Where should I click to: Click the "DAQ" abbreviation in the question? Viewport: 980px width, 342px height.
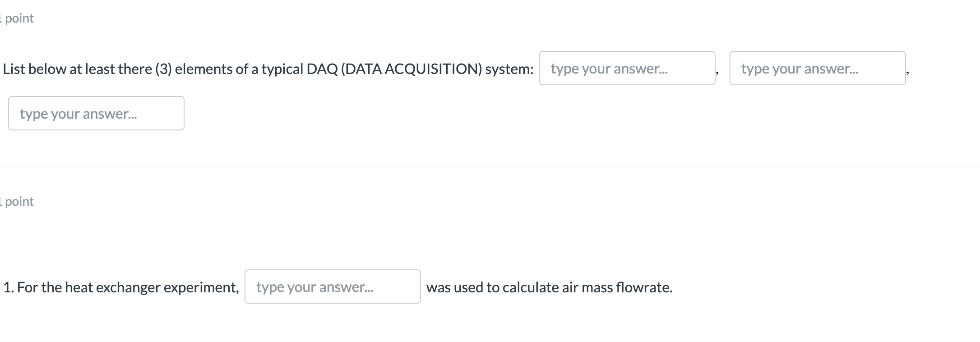tap(322, 69)
